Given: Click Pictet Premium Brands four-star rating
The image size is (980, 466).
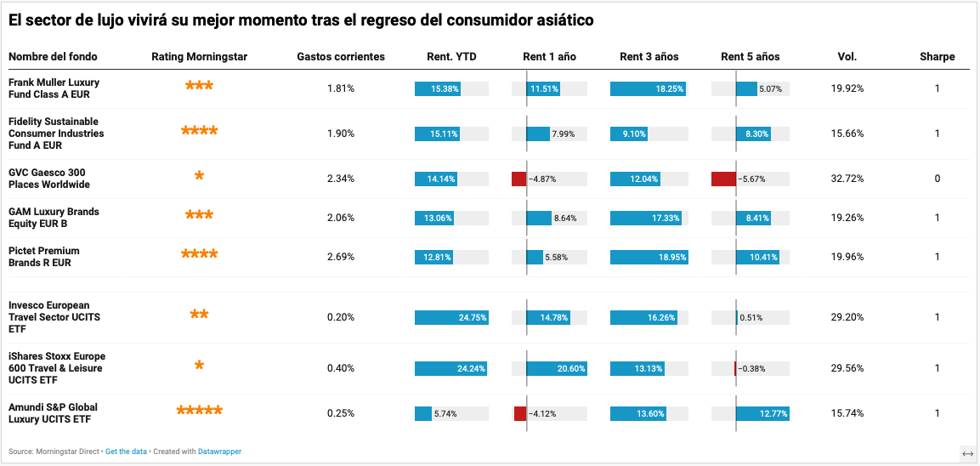Looking at the screenshot, I should pos(199,255).
